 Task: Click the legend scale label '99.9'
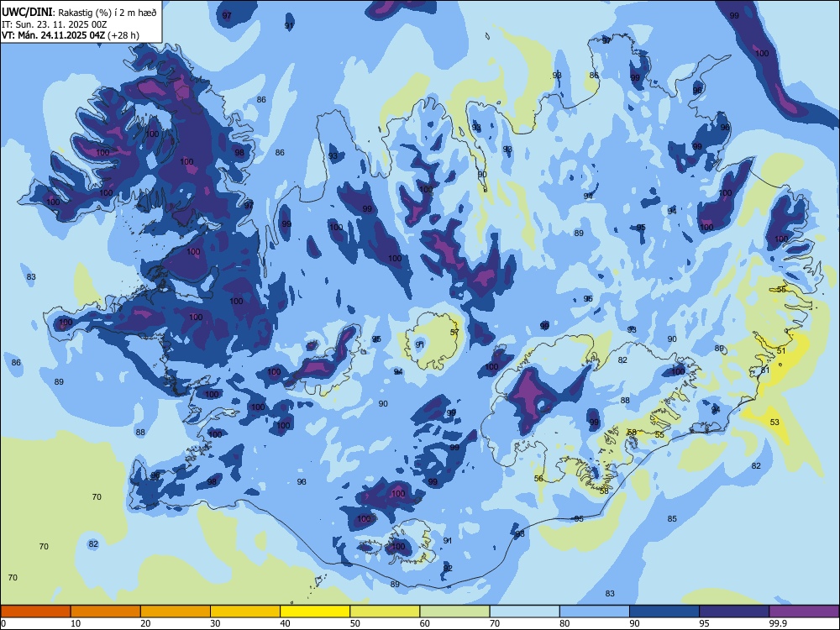[778, 623]
